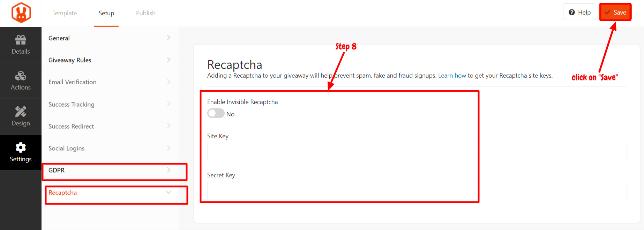
Task: Click in the Secret Key field
Action: [417, 191]
